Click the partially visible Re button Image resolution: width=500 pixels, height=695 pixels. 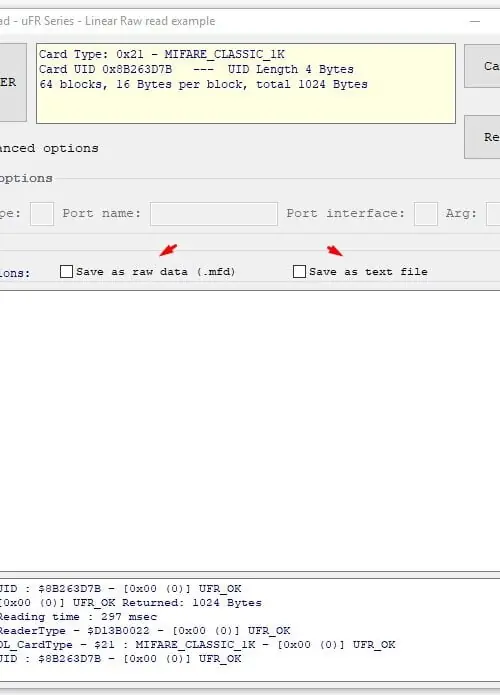click(482, 137)
